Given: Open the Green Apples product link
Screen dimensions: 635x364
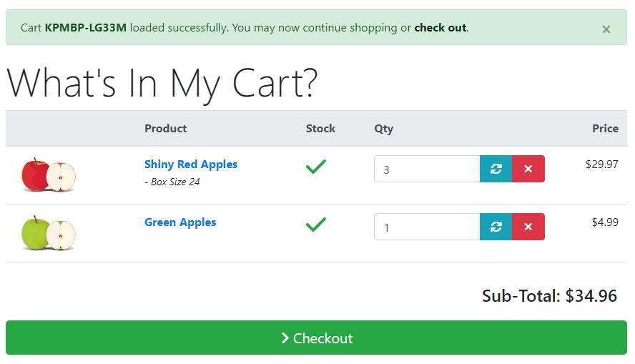Looking at the screenshot, I should (180, 222).
